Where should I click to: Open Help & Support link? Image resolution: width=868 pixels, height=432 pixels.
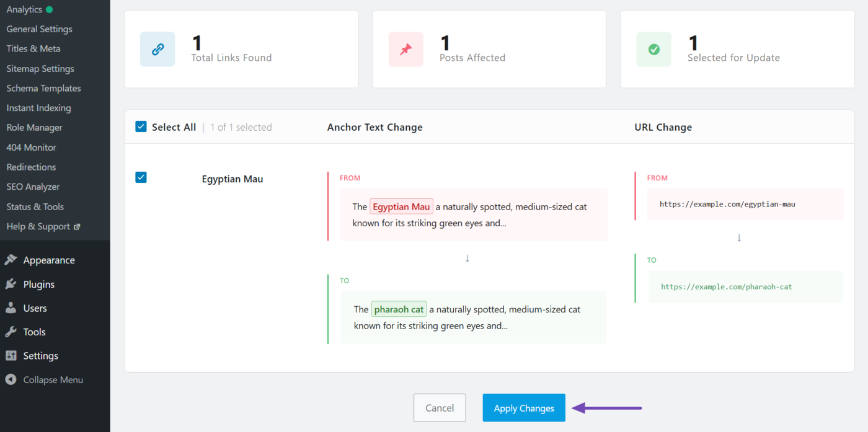(38, 226)
